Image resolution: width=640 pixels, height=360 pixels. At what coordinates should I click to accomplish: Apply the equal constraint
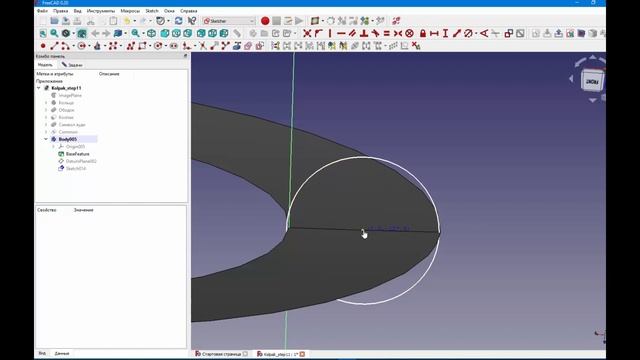pyautogui.click(x=387, y=33)
